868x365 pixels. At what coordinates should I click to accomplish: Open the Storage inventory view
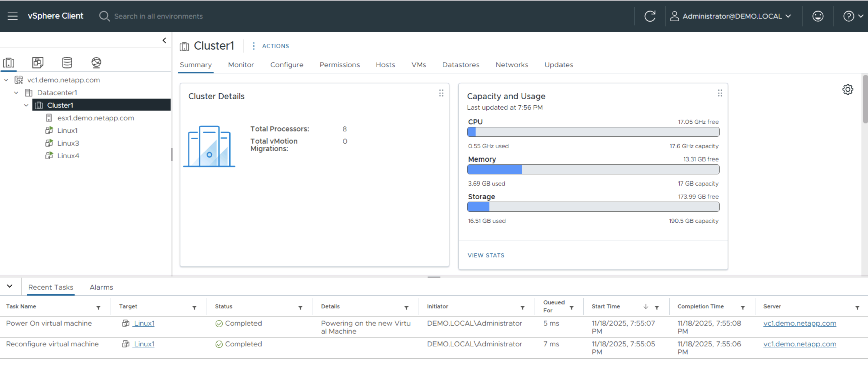[67, 63]
